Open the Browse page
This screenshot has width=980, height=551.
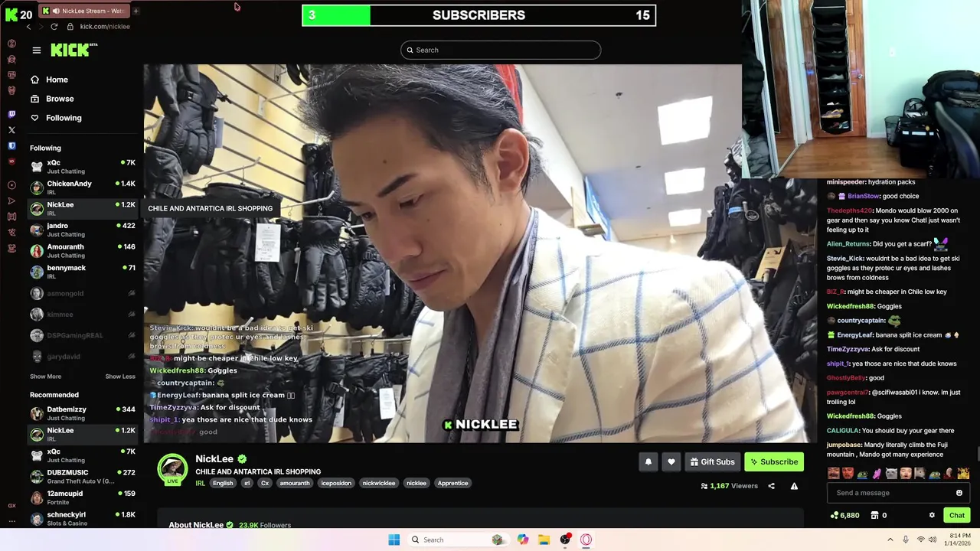52,99
